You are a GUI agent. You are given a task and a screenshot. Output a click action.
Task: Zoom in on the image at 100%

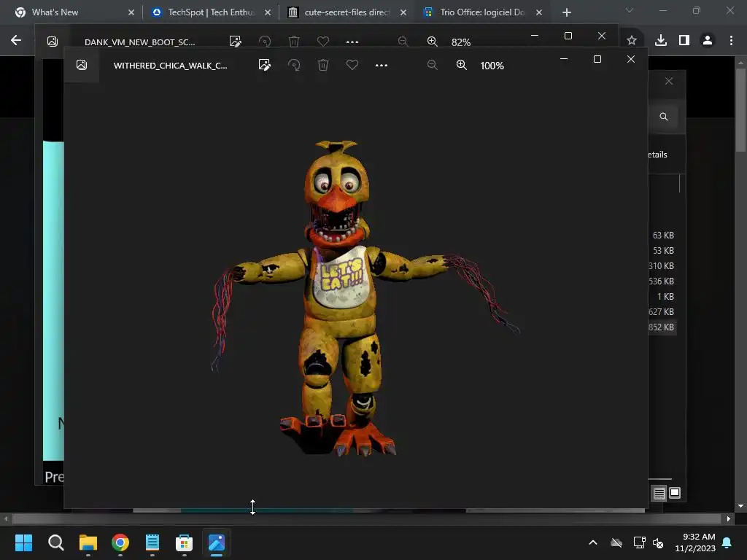[x=462, y=65]
